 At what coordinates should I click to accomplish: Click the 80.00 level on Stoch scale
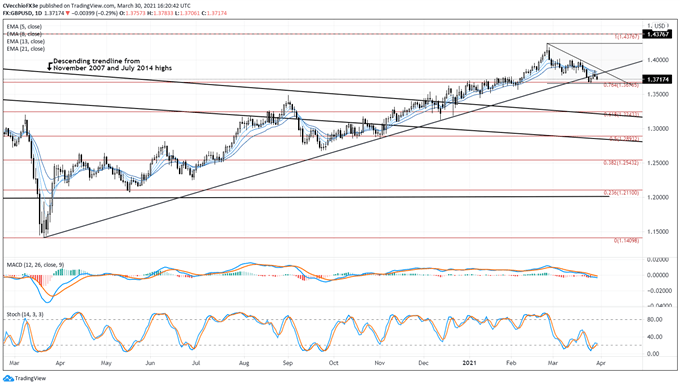[654, 320]
